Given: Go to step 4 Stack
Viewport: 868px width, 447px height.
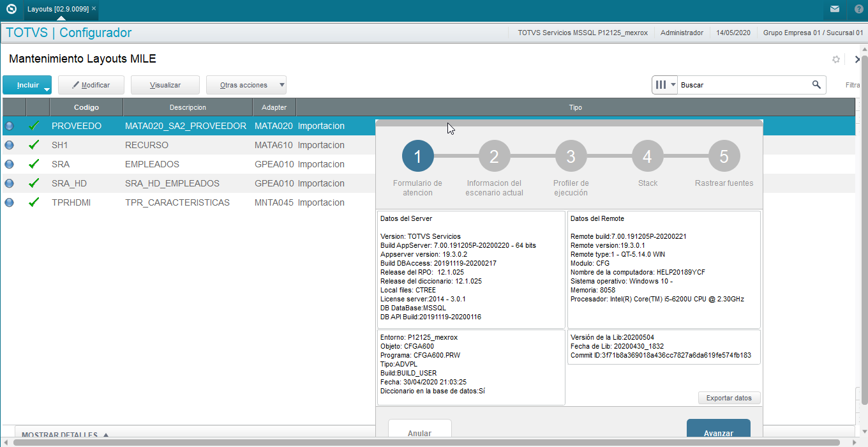Looking at the screenshot, I should (x=647, y=156).
